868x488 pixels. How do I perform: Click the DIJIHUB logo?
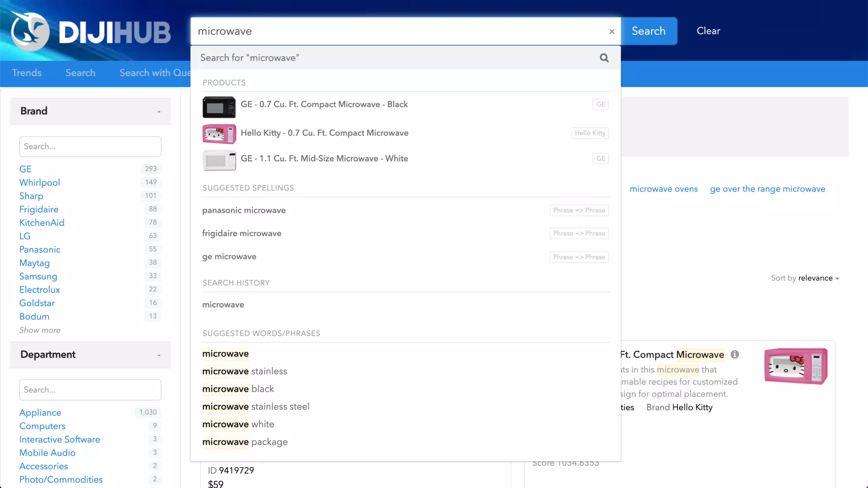click(x=91, y=31)
